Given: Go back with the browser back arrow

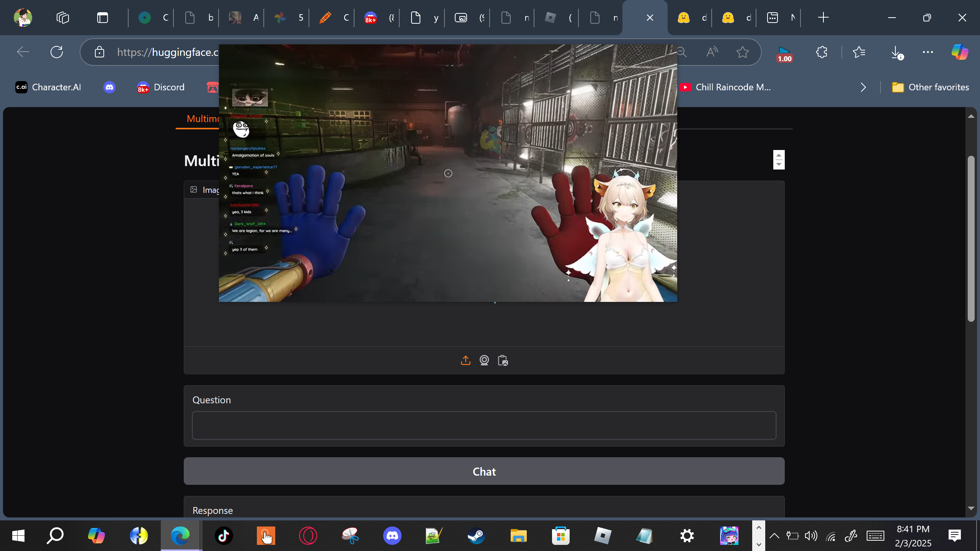Looking at the screenshot, I should (23, 52).
